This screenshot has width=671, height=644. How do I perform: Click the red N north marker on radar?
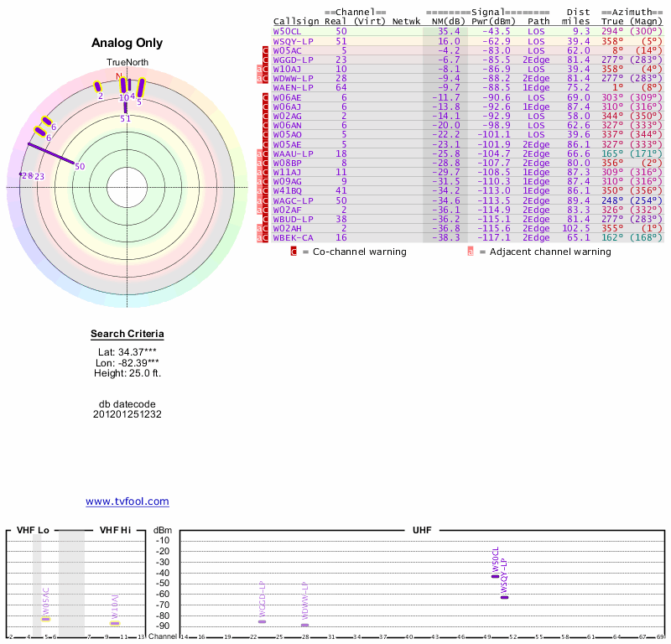click(x=119, y=75)
